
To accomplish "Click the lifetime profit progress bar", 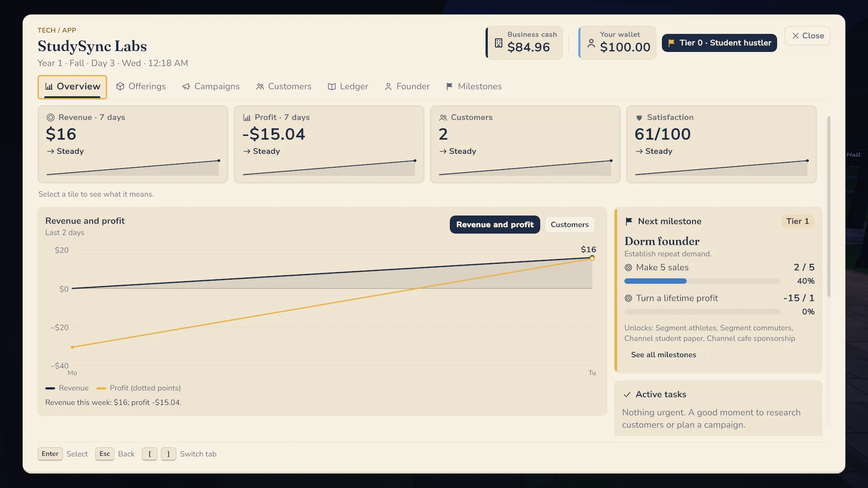I will pos(702,312).
